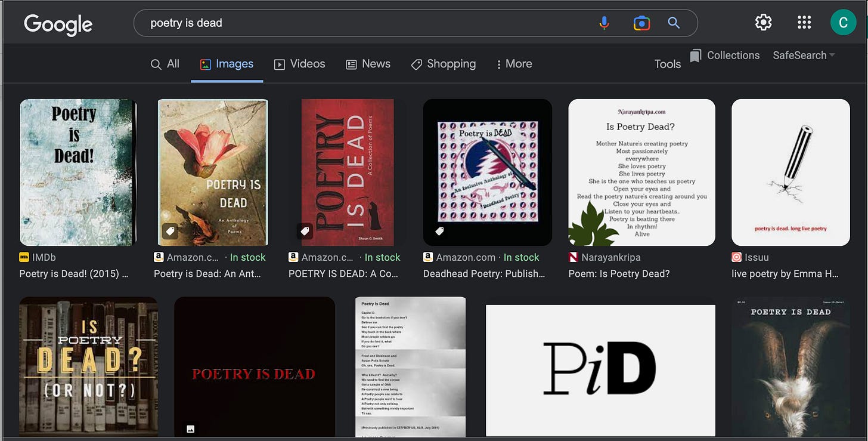Click title Poem: Is Poetry Dead?
868x441 pixels.
pyautogui.click(x=619, y=274)
